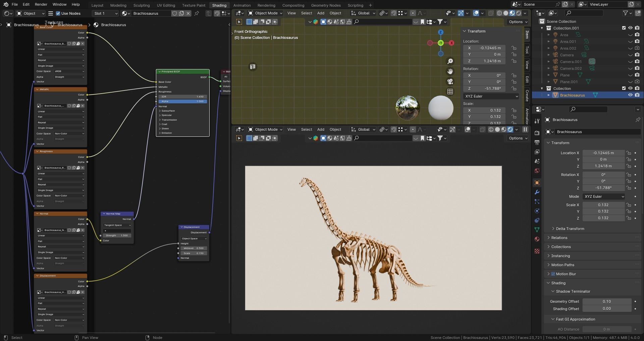
Task: Open Options button in top viewport
Action: pyautogui.click(x=518, y=22)
